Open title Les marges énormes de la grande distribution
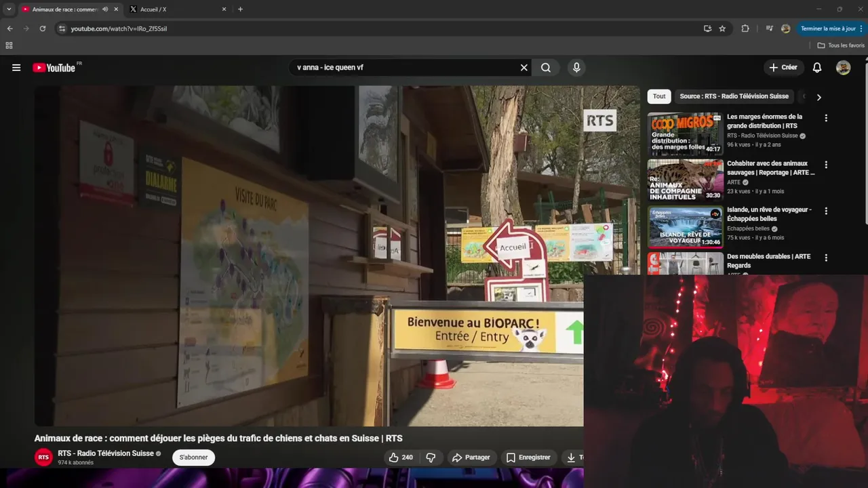 click(765, 121)
